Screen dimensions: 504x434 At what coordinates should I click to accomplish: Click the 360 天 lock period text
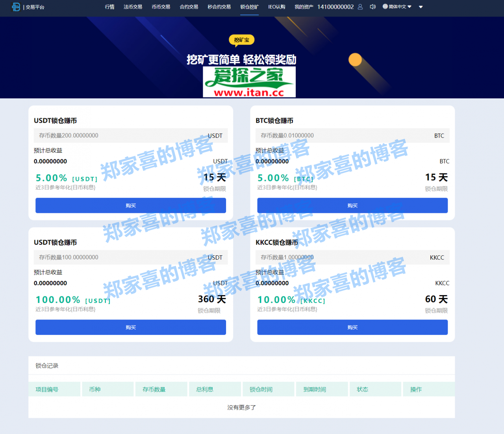(212, 299)
